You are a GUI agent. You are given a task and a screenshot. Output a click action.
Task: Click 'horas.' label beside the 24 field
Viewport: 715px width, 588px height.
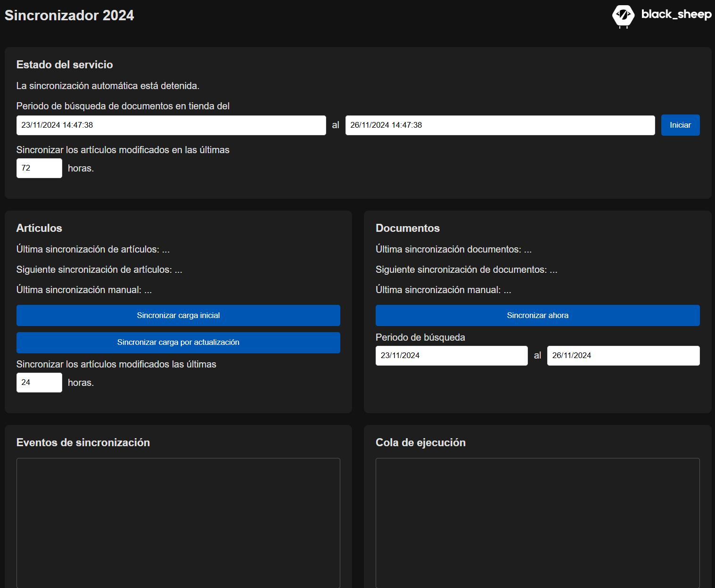pyautogui.click(x=81, y=383)
